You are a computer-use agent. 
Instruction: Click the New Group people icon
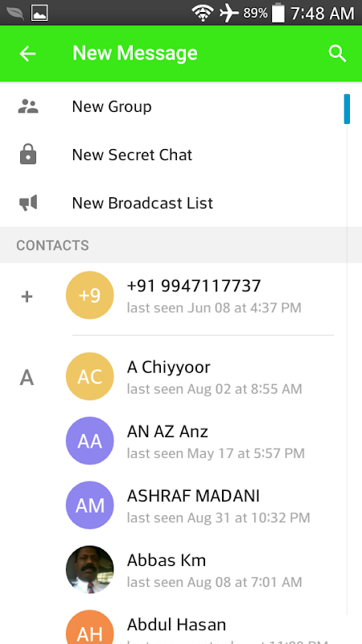pos(28,106)
